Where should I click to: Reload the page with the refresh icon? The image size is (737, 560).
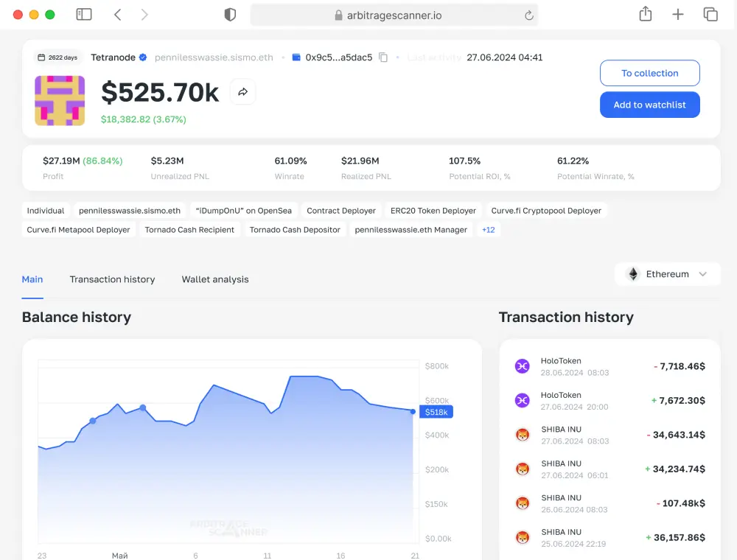[528, 15]
